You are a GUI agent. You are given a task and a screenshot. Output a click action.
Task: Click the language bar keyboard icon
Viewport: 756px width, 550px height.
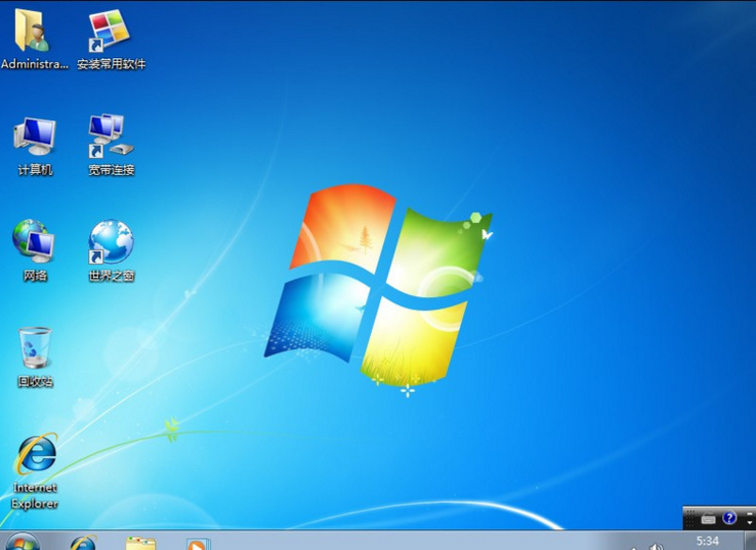point(709,518)
